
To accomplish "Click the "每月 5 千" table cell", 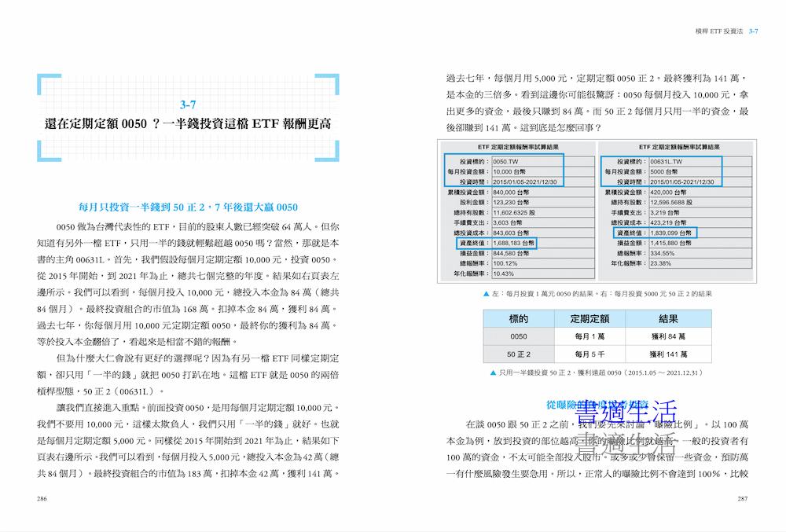I will point(589,354).
